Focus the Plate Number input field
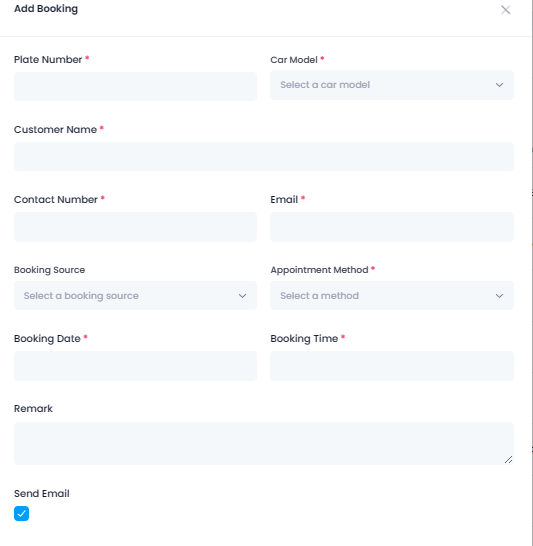The image size is (533, 546). tap(135, 86)
